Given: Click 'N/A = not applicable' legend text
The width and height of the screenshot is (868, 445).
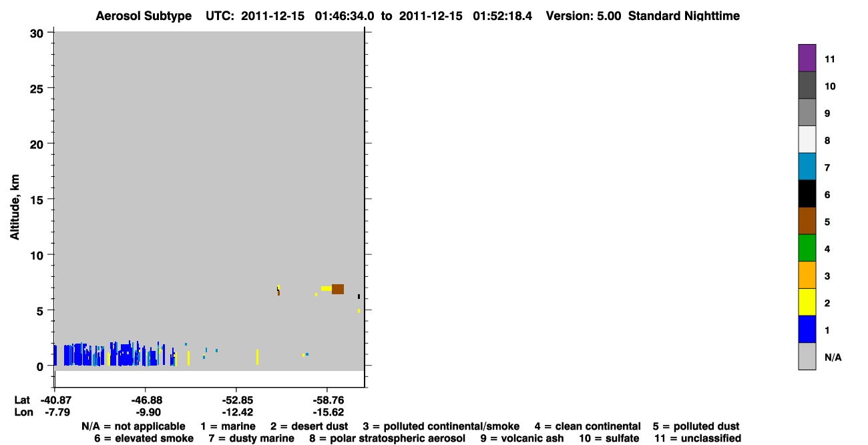Looking at the screenshot, I should pyautogui.click(x=134, y=426).
